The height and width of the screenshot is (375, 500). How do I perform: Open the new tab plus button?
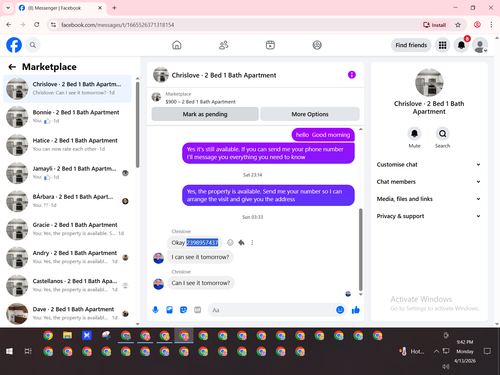click(x=114, y=8)
